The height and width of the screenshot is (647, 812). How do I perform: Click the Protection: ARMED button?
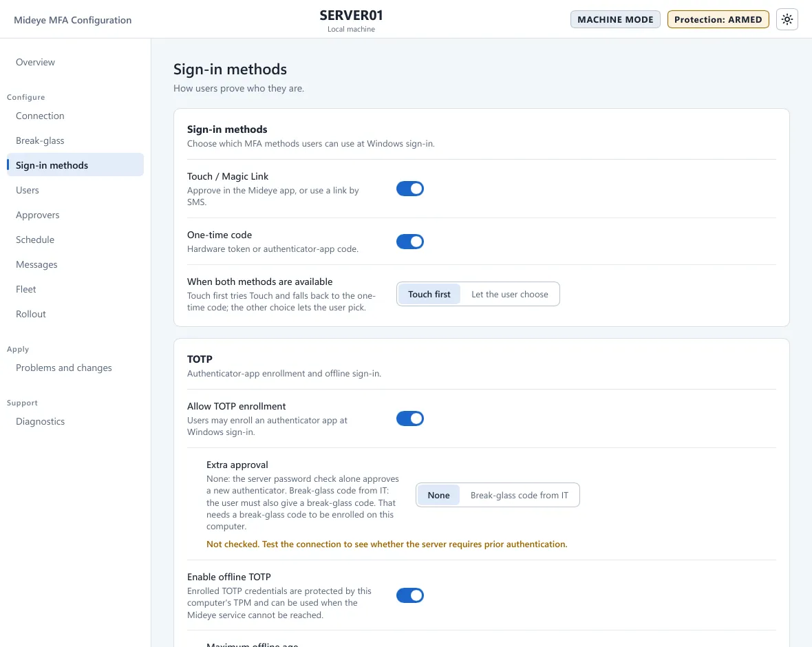[718, 20]
